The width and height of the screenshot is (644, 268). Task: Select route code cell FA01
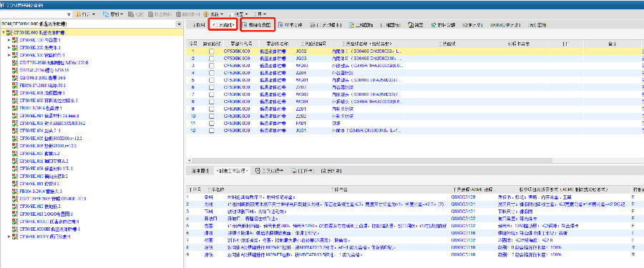click(301, 123)
